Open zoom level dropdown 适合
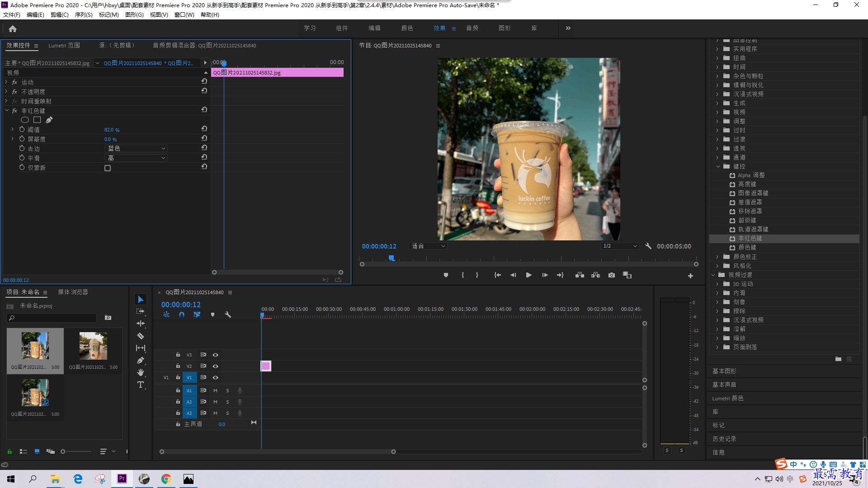 [428, 246]
